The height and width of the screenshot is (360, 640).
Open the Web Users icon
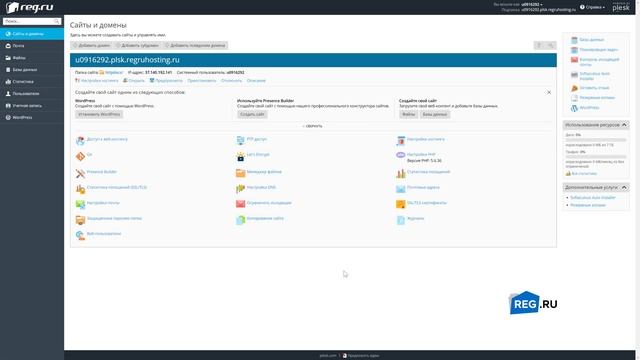point(80,236)
